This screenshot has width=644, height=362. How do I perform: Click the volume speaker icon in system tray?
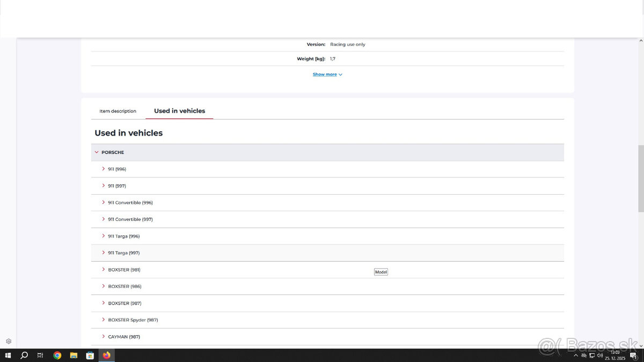599,355
